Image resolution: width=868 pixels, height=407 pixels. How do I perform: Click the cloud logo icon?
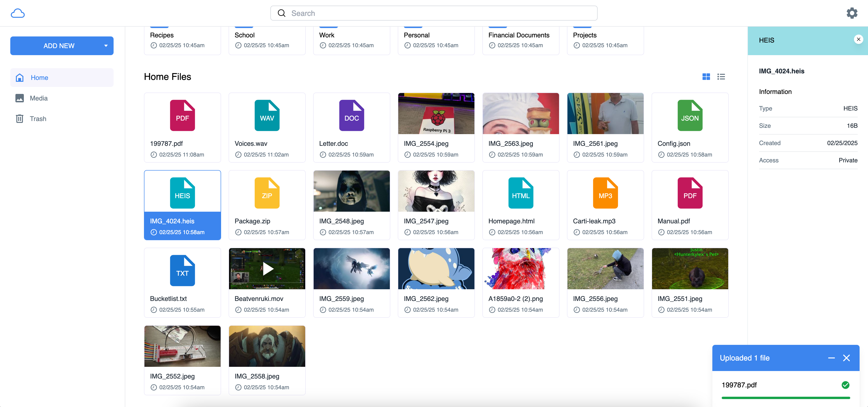(x=18, y=13)
